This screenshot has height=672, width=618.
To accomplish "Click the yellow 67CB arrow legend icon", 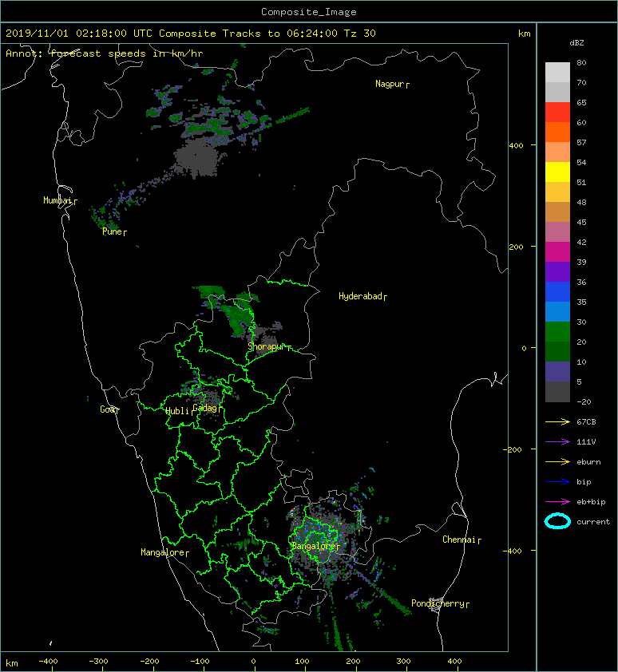I will (557, 421).
